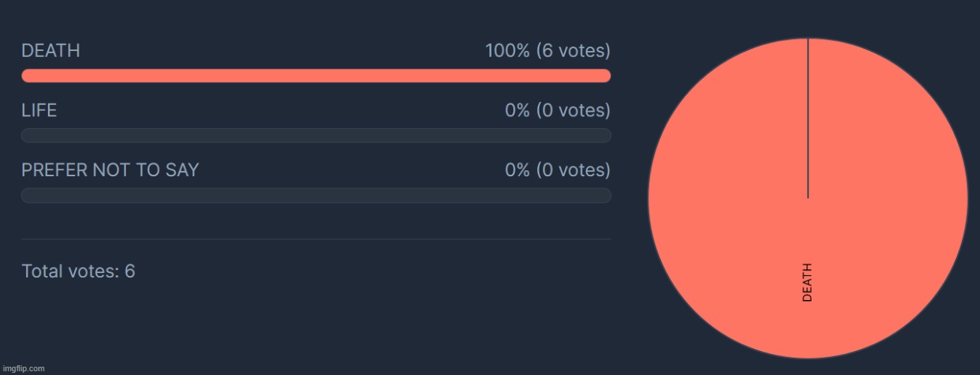Click the DEATH label inside pie chart
This screenshot has width=980, height=375.
pos(807,282)
